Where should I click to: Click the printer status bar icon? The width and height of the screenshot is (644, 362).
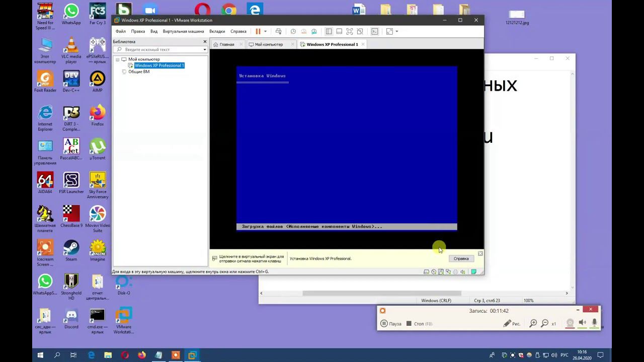455,271
